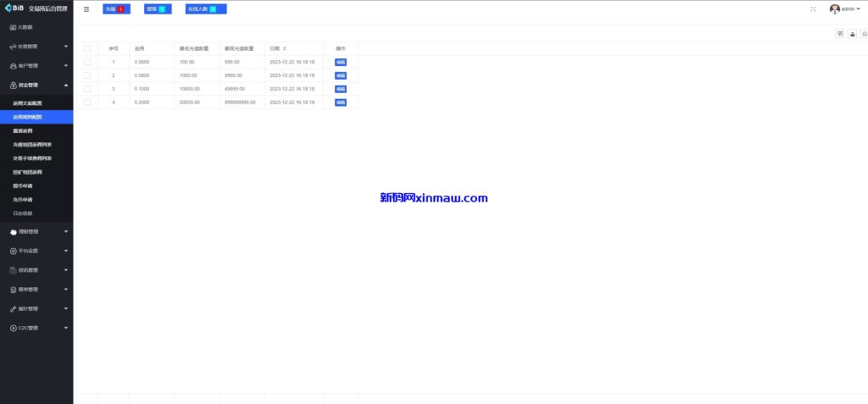Click the admin avatar picture

[x=835, y=9]
